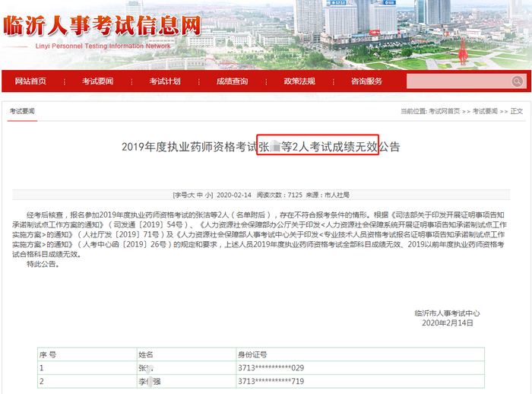Image resolution: width=532 pixels, height=394 pixels.
Task: Open 网站首页 in the navigation bar
Action: pyautogui.click(x=30, y=81)
